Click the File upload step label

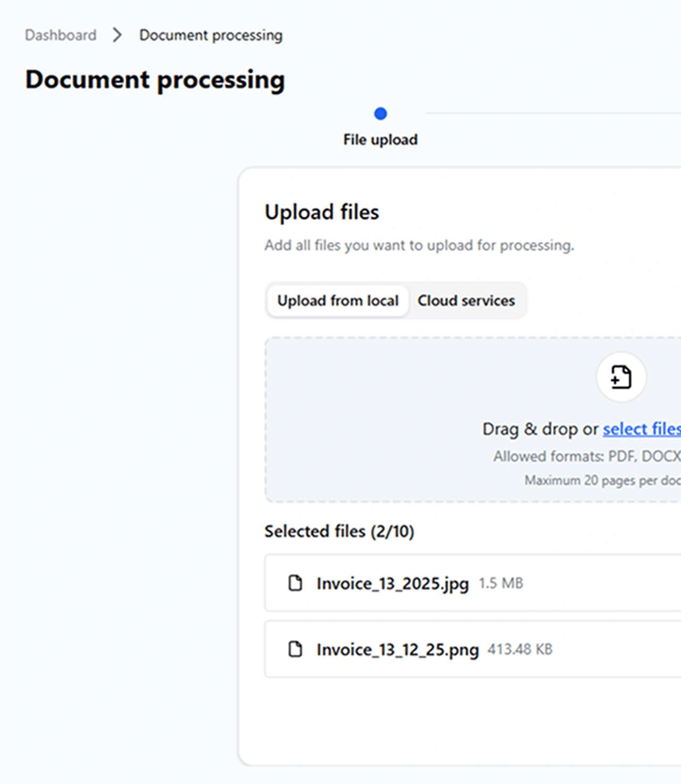[x=380, y=139]
